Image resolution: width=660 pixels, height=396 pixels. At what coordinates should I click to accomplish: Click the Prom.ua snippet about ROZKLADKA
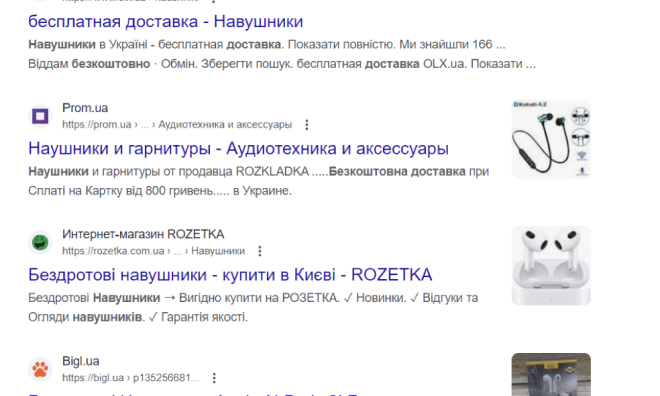258,181
